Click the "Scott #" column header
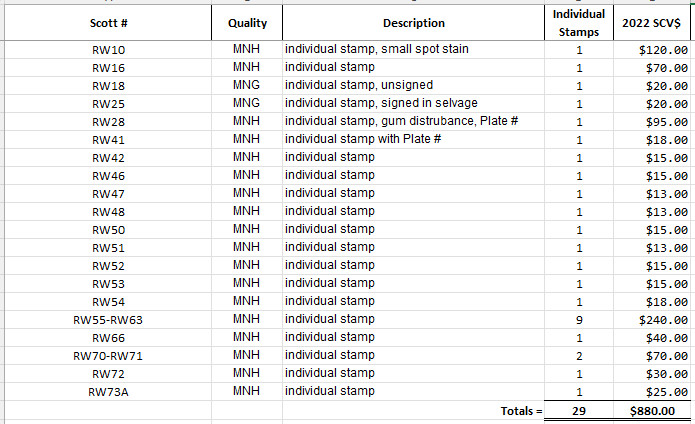This screenshot has height=424, width=695. coord(106,23)
